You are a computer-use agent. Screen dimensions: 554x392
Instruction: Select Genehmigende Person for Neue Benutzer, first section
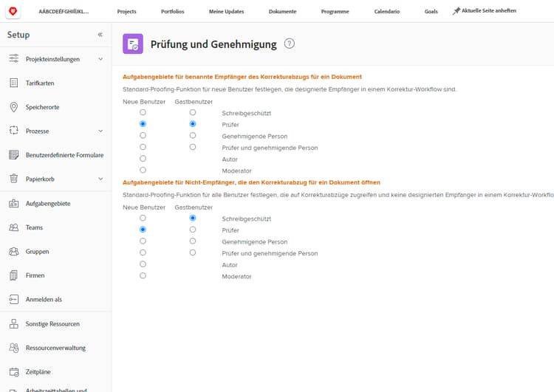click(143, 136)
